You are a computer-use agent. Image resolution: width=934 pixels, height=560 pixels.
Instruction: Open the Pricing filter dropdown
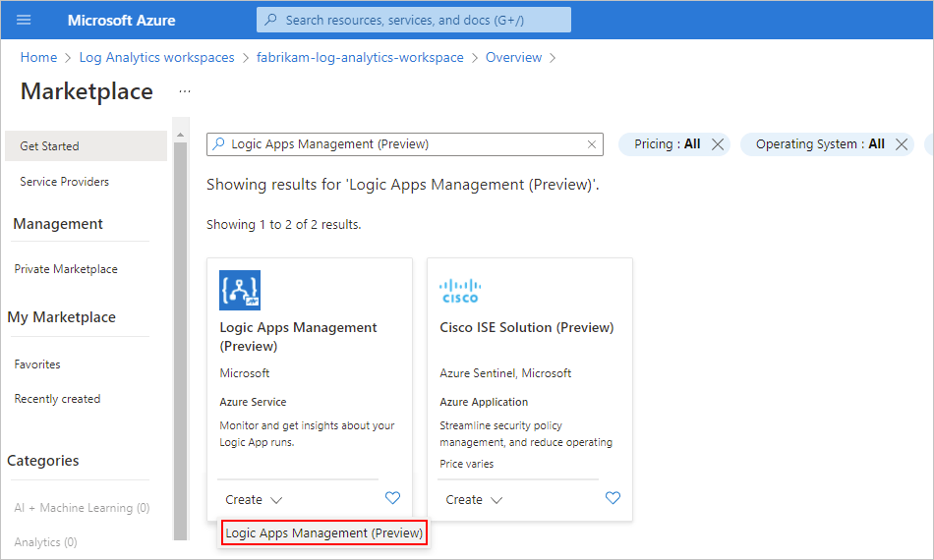667,144
